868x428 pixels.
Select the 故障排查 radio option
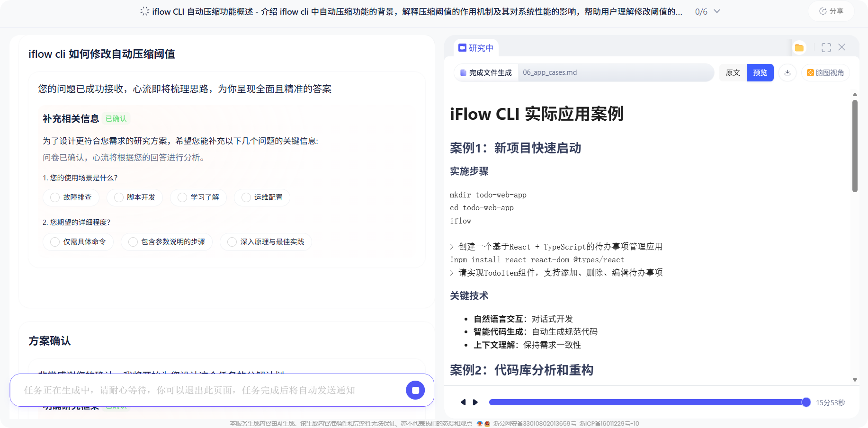pyautogui.click(x=55, y=197)
